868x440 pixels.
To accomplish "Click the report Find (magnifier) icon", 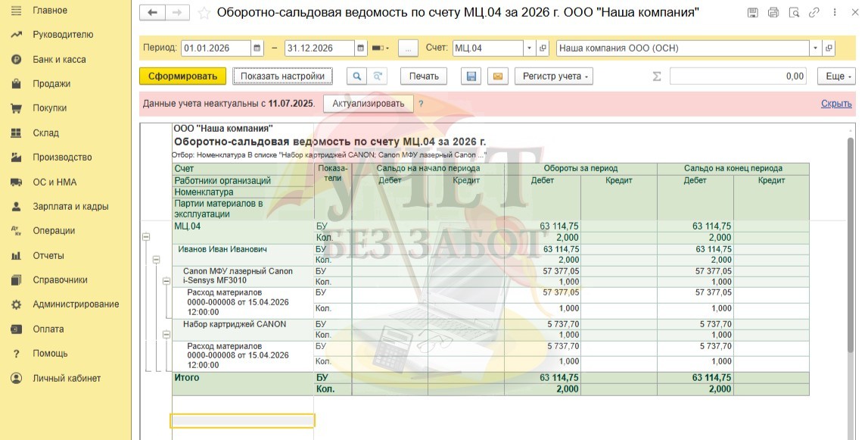I will (356, 76).
